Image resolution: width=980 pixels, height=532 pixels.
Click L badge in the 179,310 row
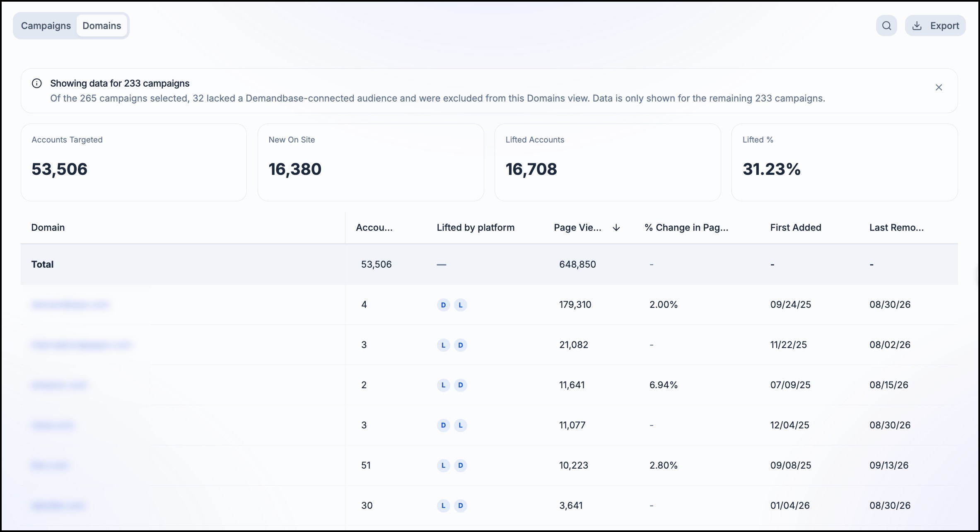[461, 305]
